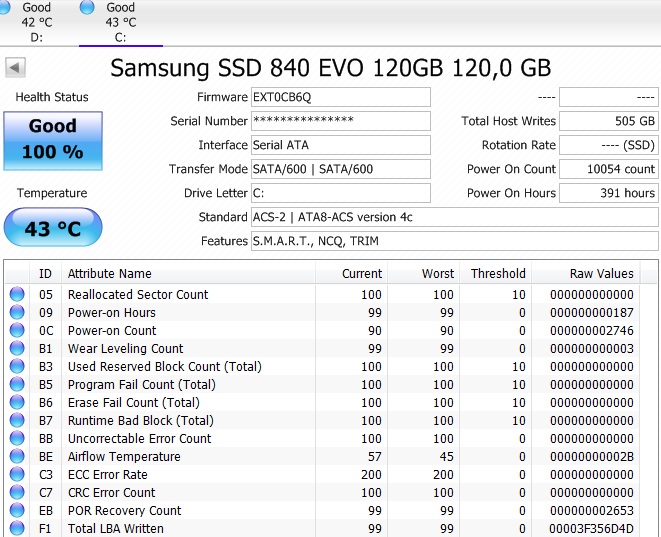Select the Runtime Bad Block (Total) text
Image resolution: width=661 pixels, height=537 pixels.
pos(141,421)
